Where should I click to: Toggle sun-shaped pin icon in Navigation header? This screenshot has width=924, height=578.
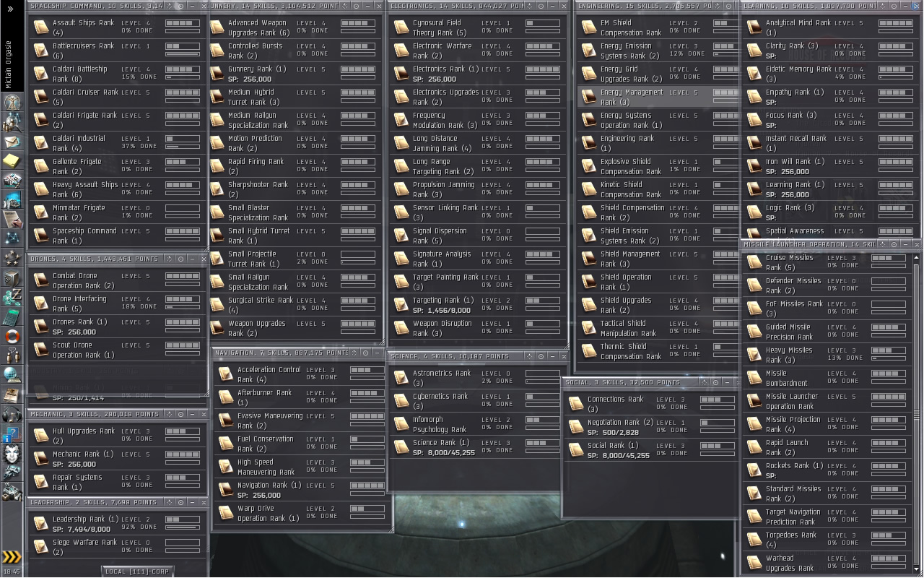point(354,353)
